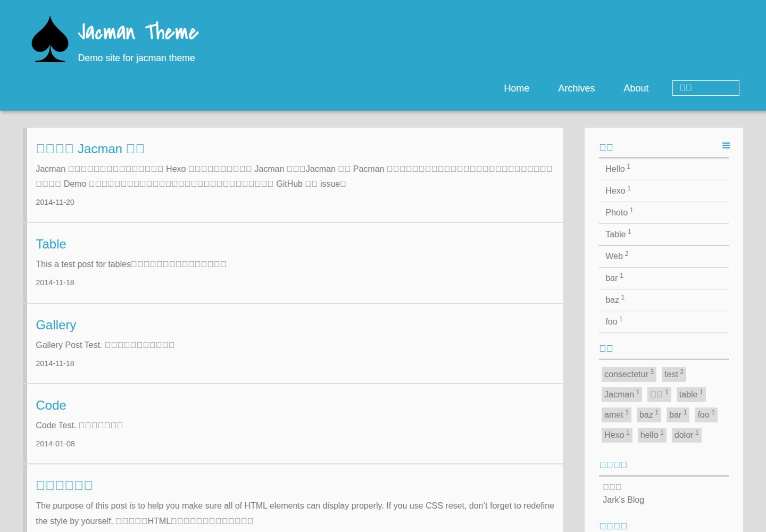Click the baz tag chip
Viewport: 766px width, 532px height.
649,415
